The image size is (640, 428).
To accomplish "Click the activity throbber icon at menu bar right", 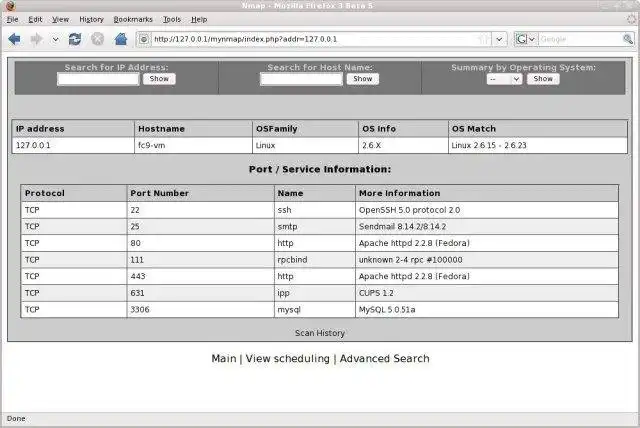I will [632, 19].
